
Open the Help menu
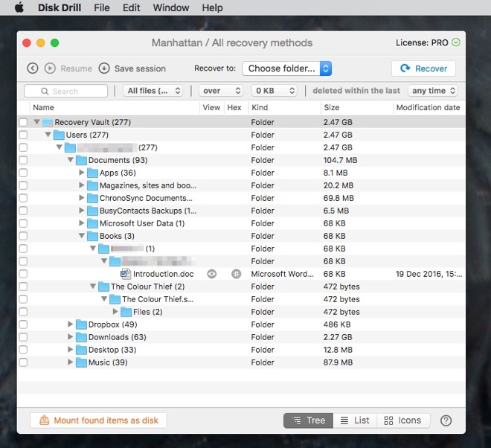tap(212, 7)
